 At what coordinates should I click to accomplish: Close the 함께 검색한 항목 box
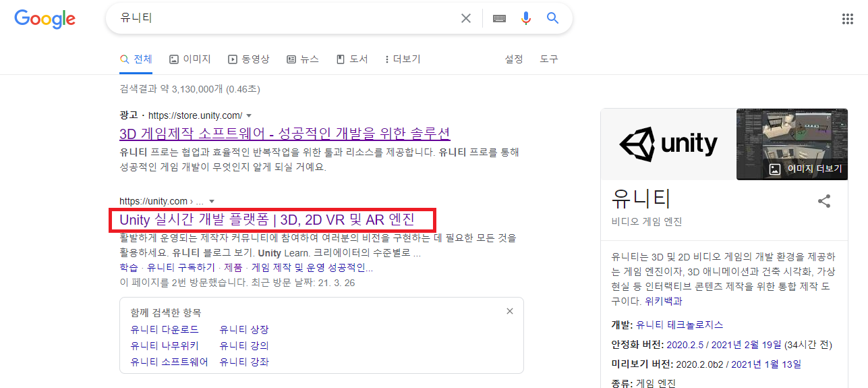pos(510,311)
